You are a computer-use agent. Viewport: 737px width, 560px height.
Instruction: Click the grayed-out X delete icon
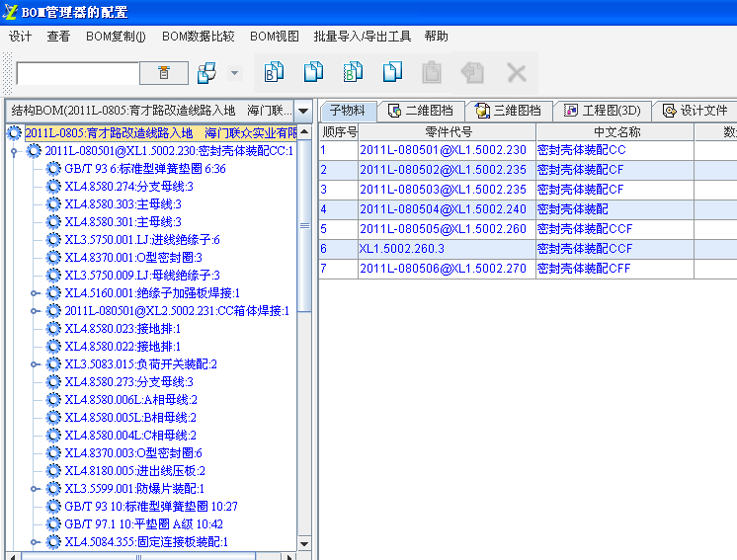coord(516,72)
